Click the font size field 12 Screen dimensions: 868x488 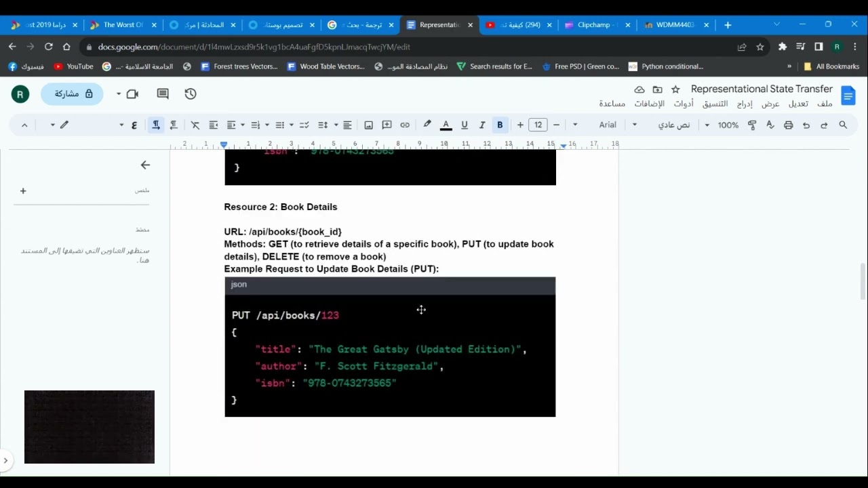tap(538, 125)
